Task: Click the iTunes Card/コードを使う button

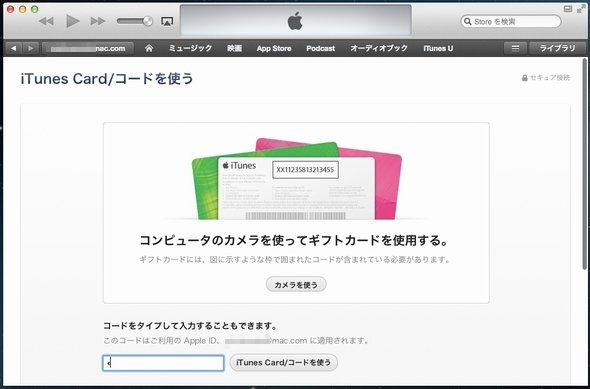Action: click(284, 363)
